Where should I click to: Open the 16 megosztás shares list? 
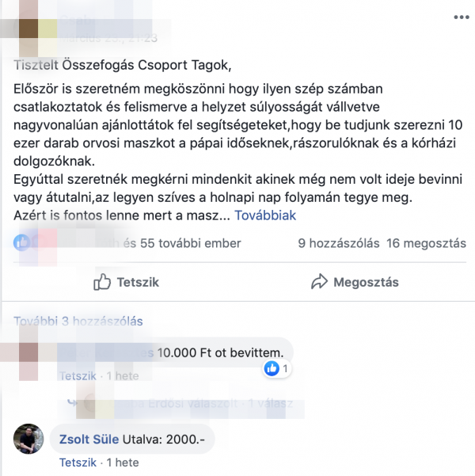click(426, 243)
